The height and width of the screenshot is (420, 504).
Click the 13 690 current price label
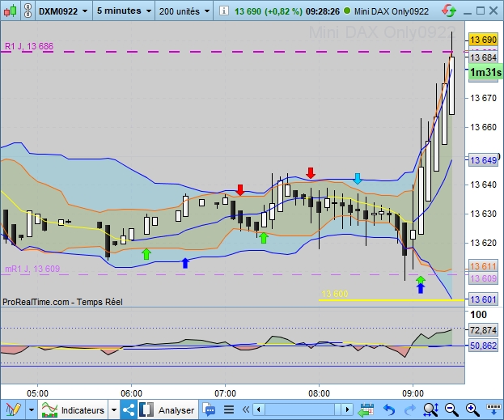pos(483,40)
